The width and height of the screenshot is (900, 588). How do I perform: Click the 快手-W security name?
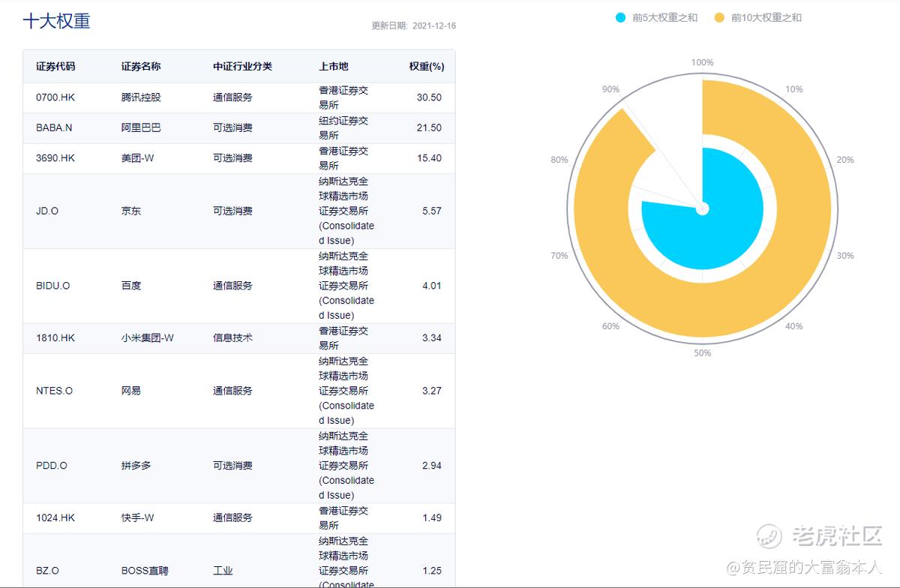(138, 517)
